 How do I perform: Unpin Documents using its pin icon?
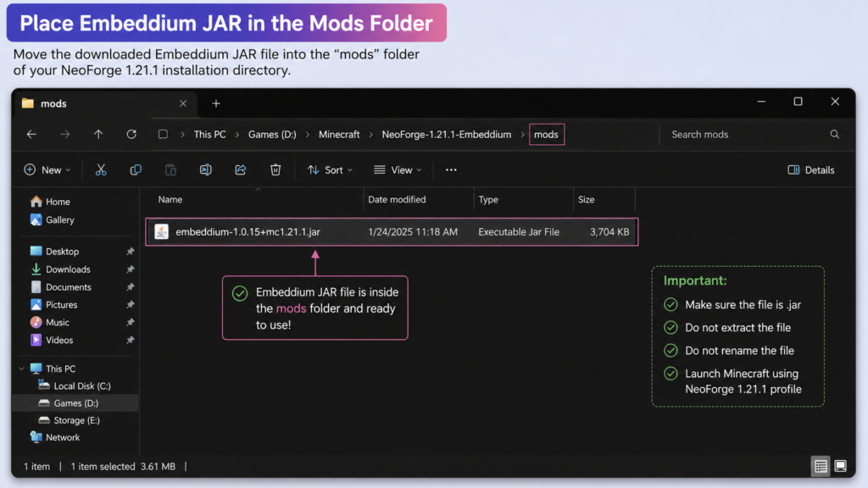tap(130, 287)
